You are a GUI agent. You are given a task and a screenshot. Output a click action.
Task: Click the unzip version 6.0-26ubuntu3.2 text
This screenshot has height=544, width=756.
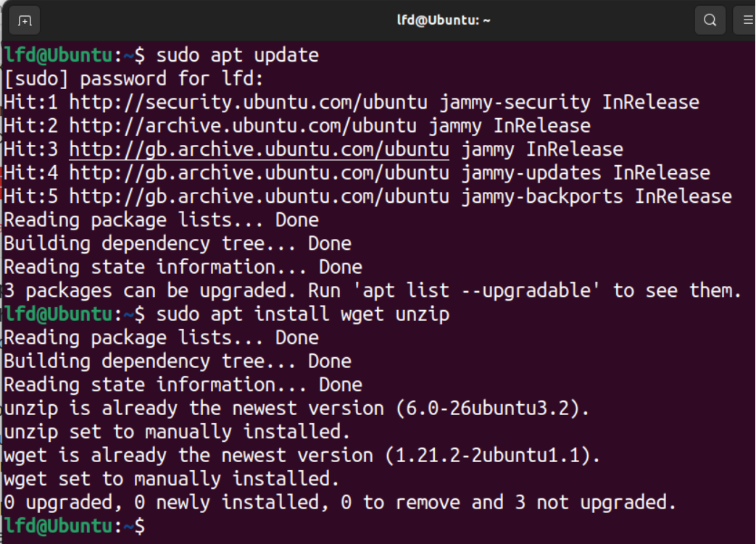pyautogui.click(x=491, y=409)
